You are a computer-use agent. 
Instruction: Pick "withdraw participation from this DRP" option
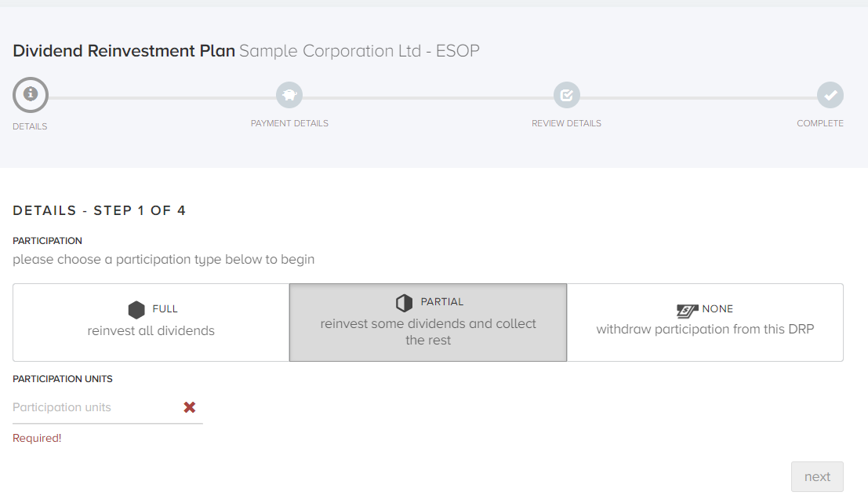point(705,329)
